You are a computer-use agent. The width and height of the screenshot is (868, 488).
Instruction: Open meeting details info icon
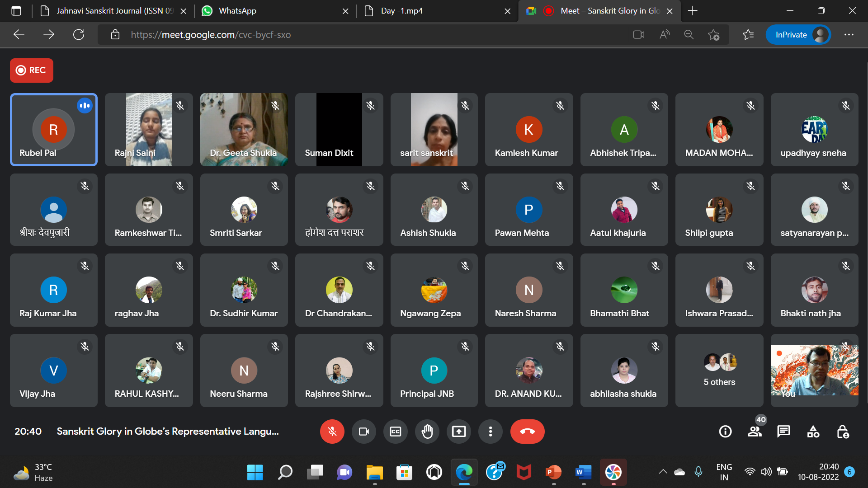coord(725,432)
